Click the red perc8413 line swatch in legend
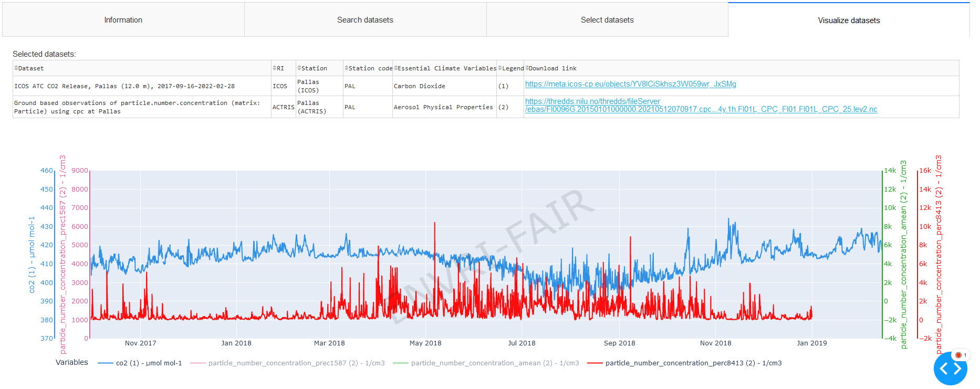 click(595, 363)
